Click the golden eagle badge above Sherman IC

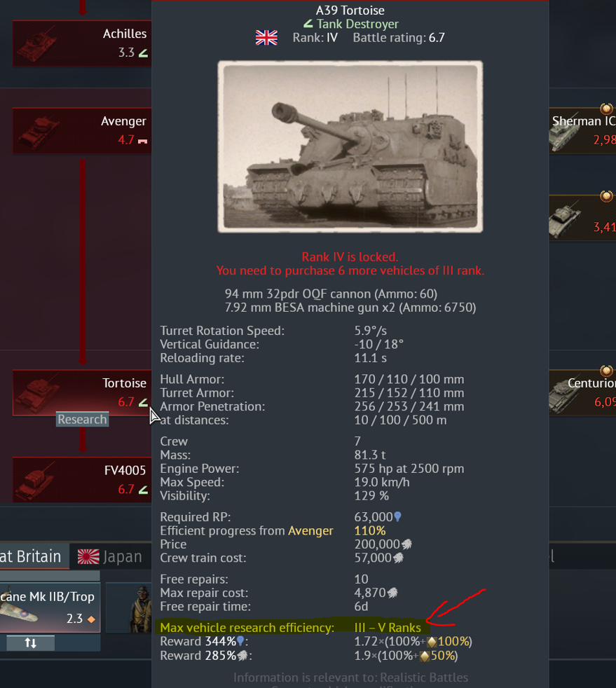(x=606, y=109)
